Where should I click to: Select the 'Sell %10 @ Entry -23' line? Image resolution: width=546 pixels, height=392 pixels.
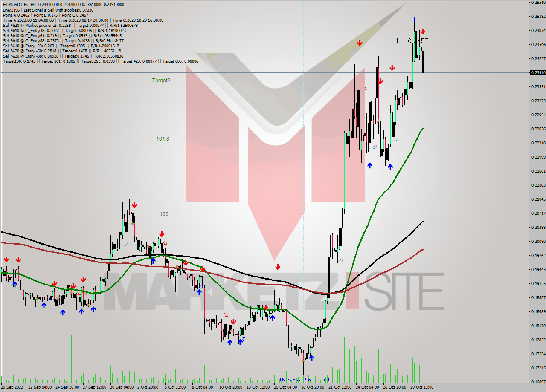pos(61,46)
